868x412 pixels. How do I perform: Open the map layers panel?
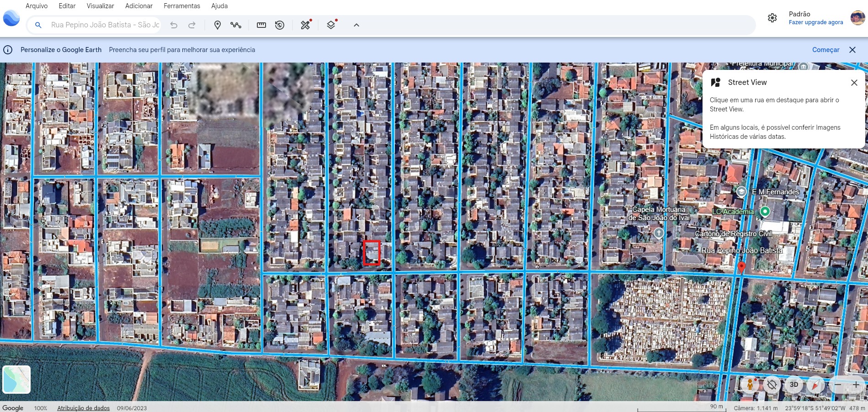coord(331,25)
